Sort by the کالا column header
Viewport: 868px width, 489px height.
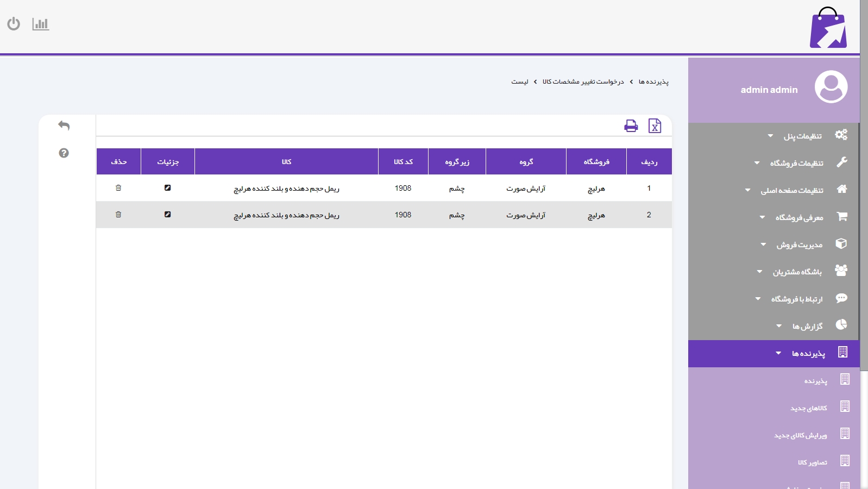[287, 161]
